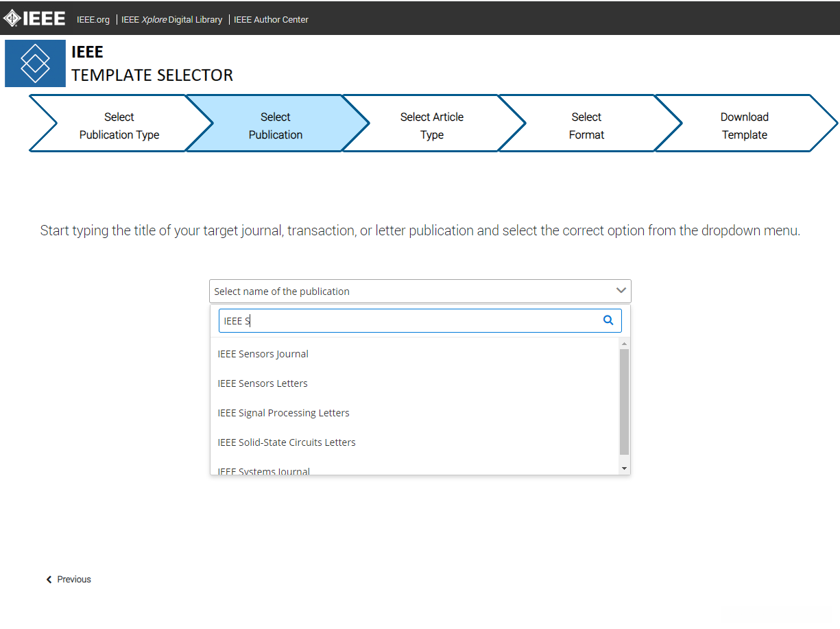Go to Select Publication Type step

119,126
